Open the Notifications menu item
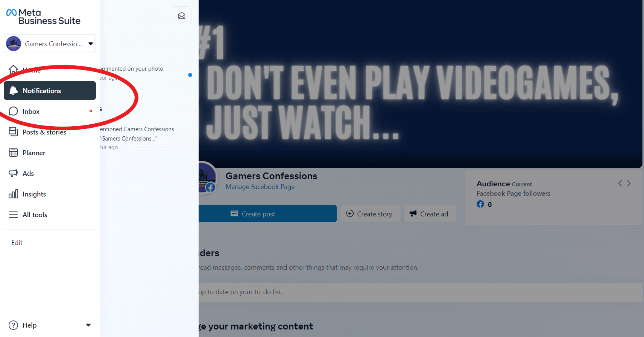This screenshot has height=337, width=644. (50, 91)
